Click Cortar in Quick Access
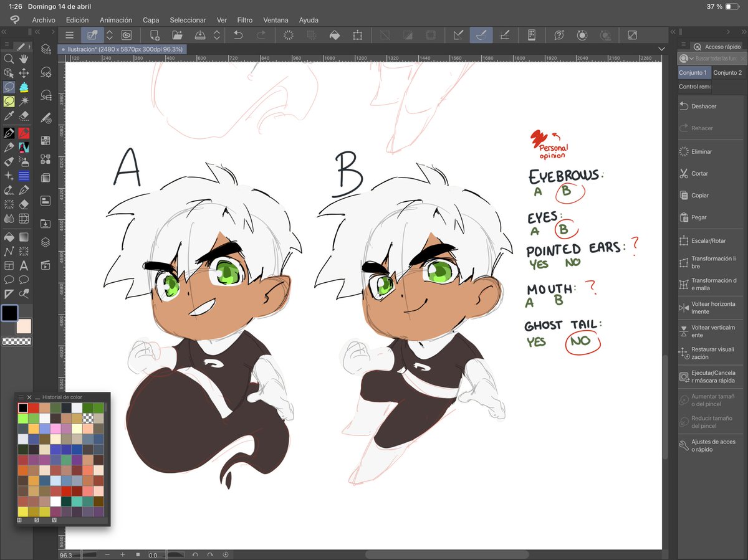 pyautogui.click(x=711, y=173)
